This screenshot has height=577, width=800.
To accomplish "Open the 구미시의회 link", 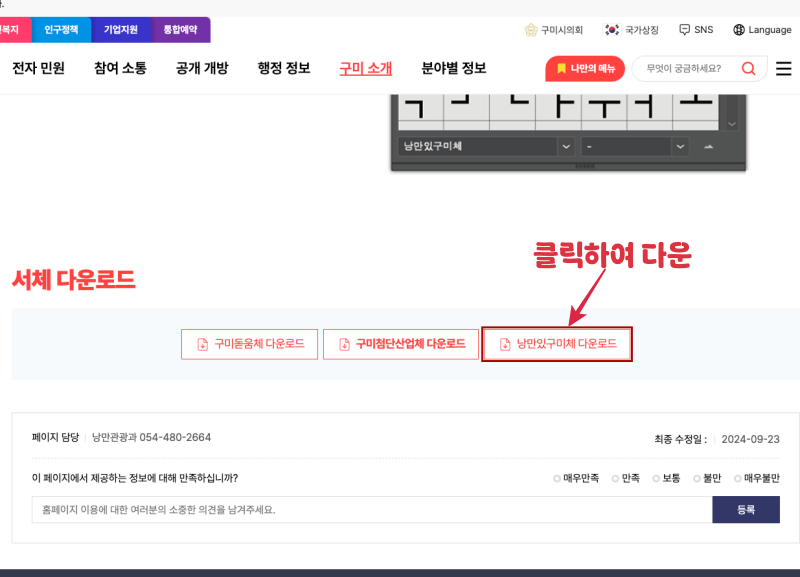I will [x=554, y=30].
